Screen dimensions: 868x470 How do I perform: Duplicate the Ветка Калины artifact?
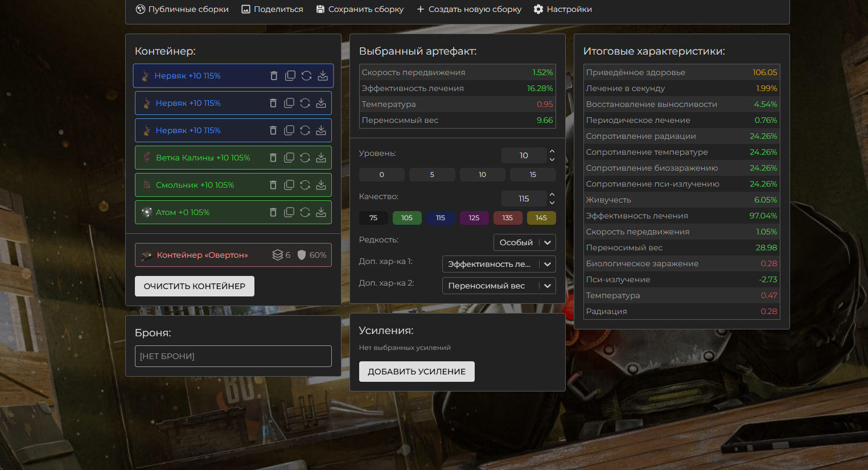289,158
